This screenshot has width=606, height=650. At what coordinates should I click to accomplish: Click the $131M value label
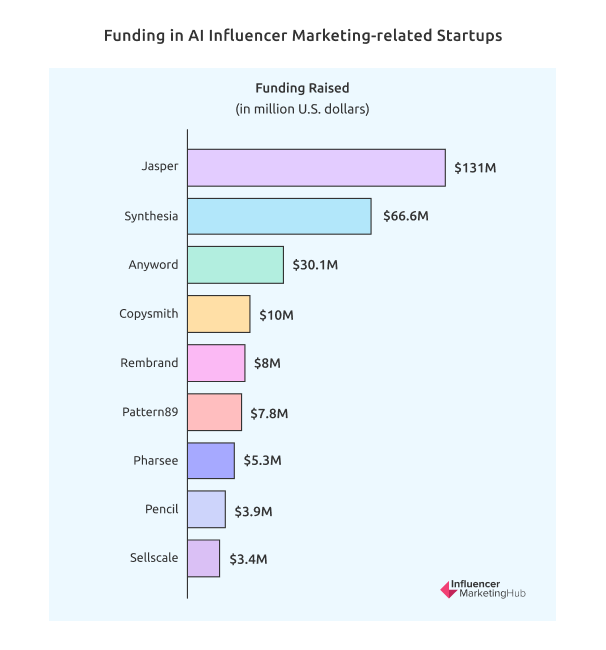tap(475, 167)
